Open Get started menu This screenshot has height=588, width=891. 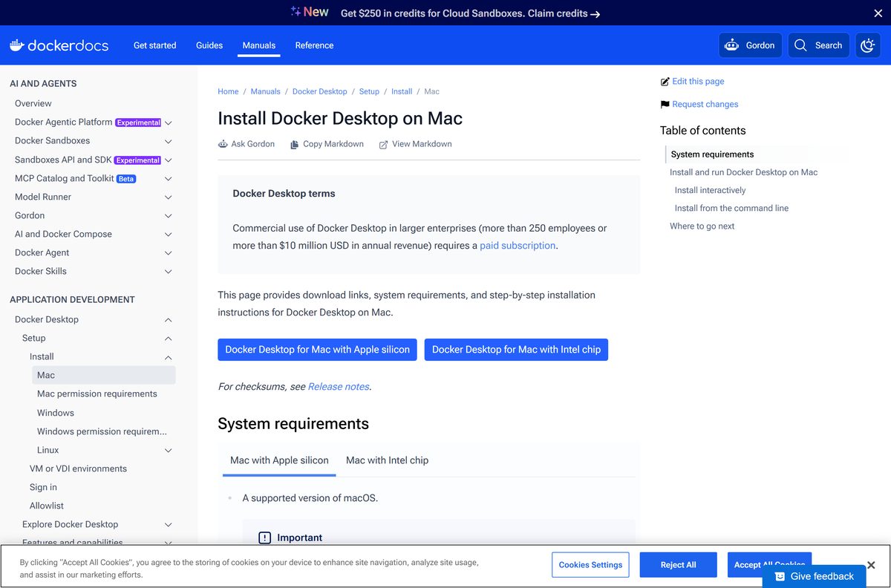154,45
